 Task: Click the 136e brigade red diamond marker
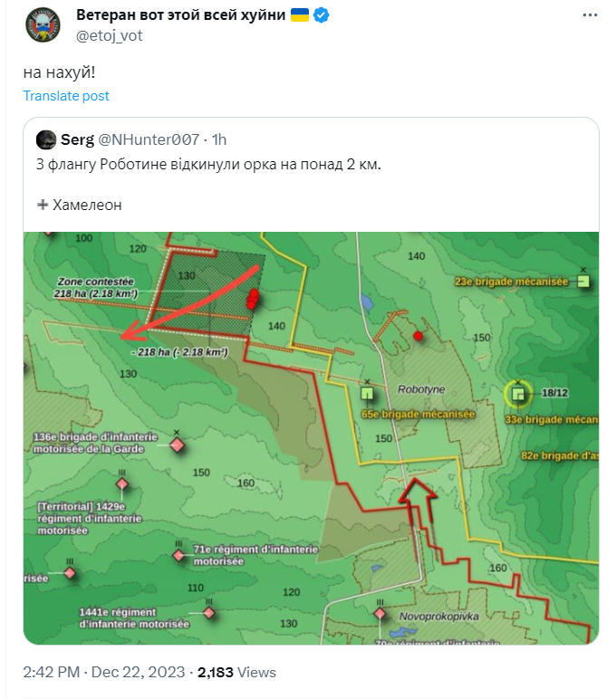tap(177, 445)
